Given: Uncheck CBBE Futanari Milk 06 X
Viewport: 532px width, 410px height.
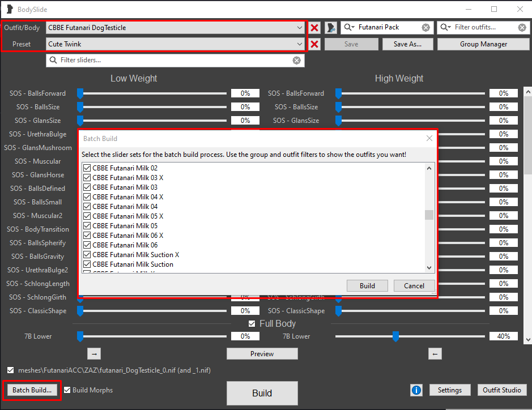Looking at the screenshot, I should 87,236.
